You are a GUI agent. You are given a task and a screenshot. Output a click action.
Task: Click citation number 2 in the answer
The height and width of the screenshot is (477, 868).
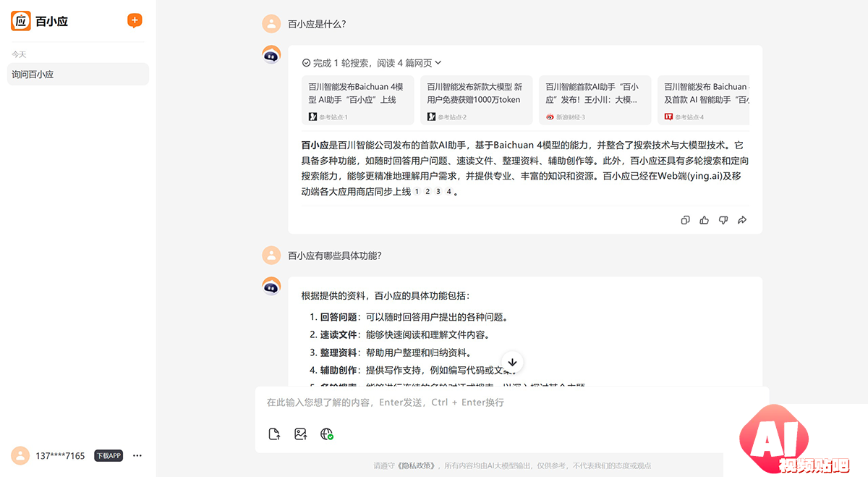[427, 192]
